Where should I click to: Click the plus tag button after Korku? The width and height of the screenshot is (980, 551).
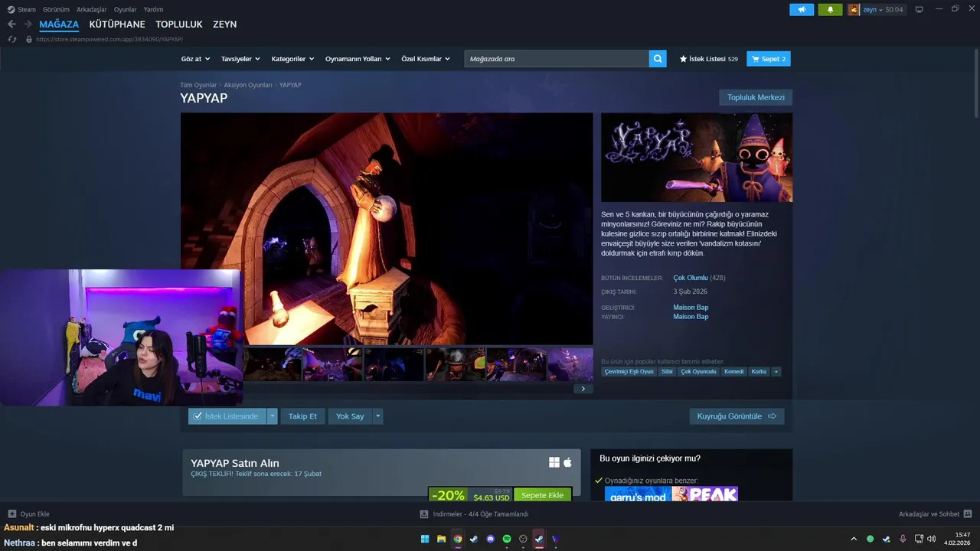[x=776, y=371]
